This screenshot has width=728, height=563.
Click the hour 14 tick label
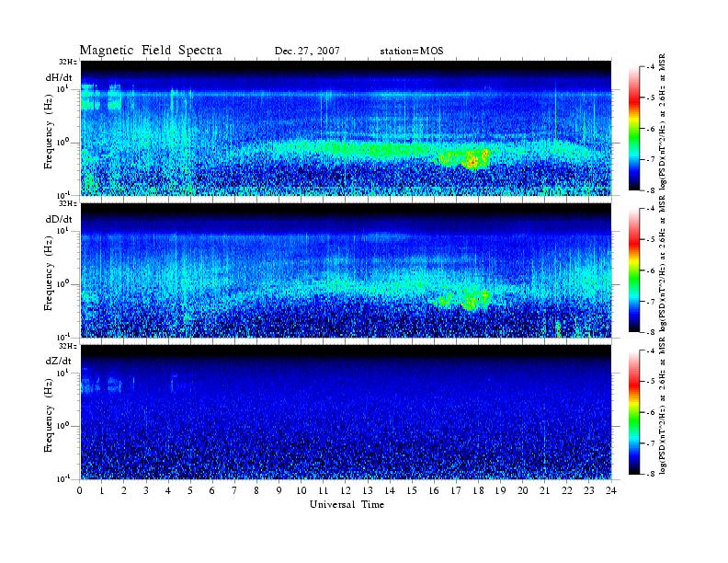(390, 490)
